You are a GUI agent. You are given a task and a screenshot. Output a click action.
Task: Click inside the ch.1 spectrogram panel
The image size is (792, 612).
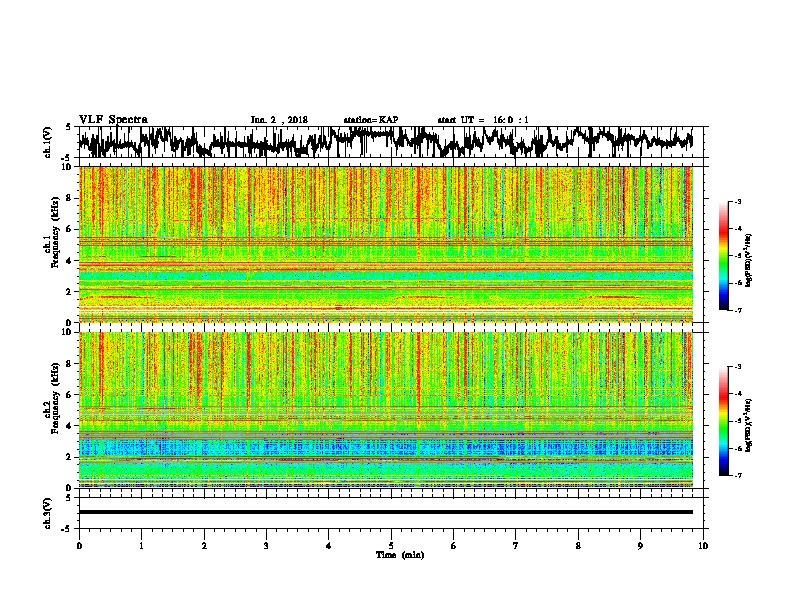(386, 244)
